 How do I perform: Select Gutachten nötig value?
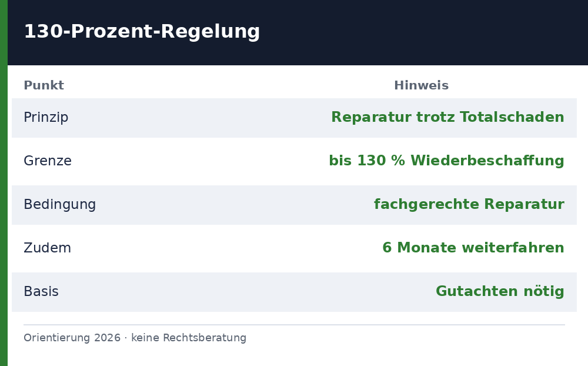click(x=500, y=291)
